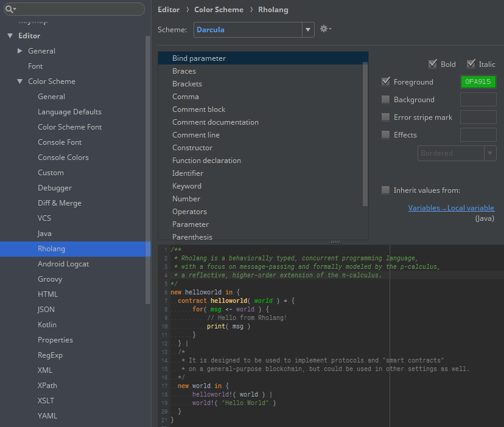The width and height of the screenshot is (504, 427).
Task: Select RegExp color scheme page
Action: click(x=50, y=355)
